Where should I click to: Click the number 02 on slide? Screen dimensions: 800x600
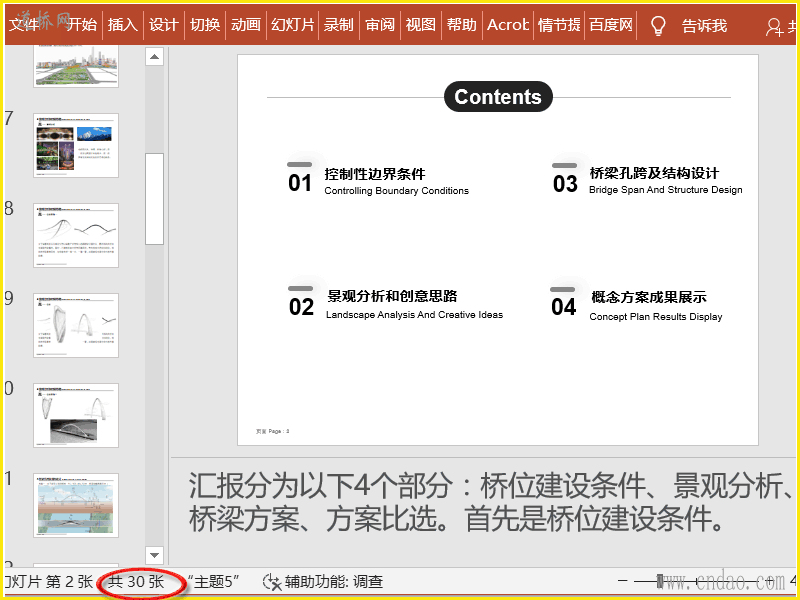click(301, 307)
